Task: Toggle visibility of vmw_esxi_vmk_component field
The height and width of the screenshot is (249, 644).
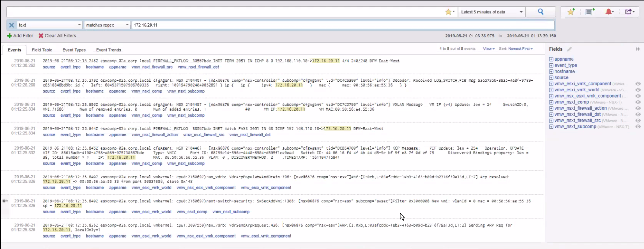Action: 638,84
